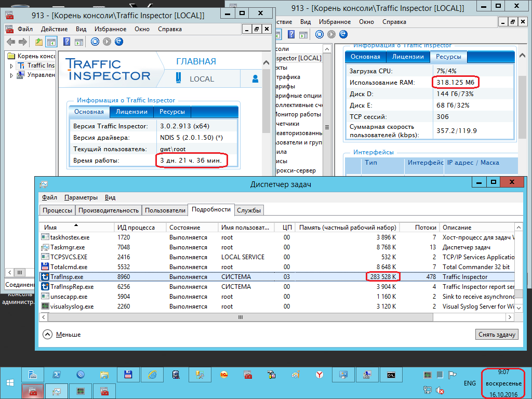Toggle the action pane icon in ГЛАВНАЯ window toolbar
This screenshot has height=399, width=532.
(79, 42)
